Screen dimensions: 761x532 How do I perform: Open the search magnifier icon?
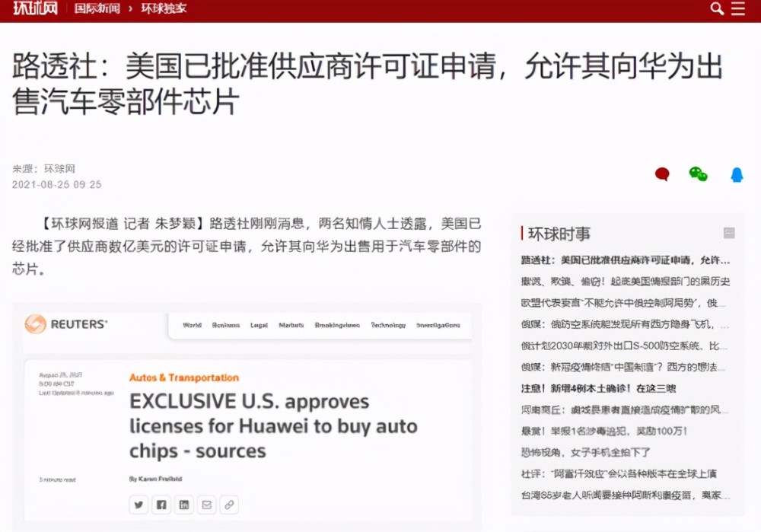[717, 8]
